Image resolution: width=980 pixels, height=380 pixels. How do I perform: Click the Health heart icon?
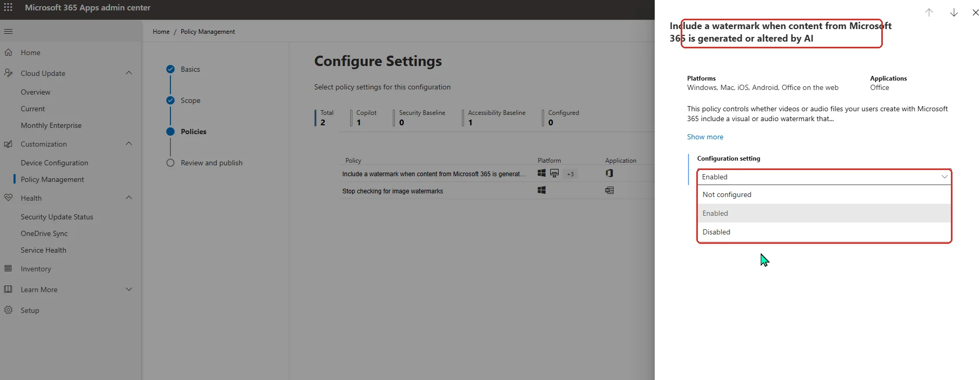[8, 198]
